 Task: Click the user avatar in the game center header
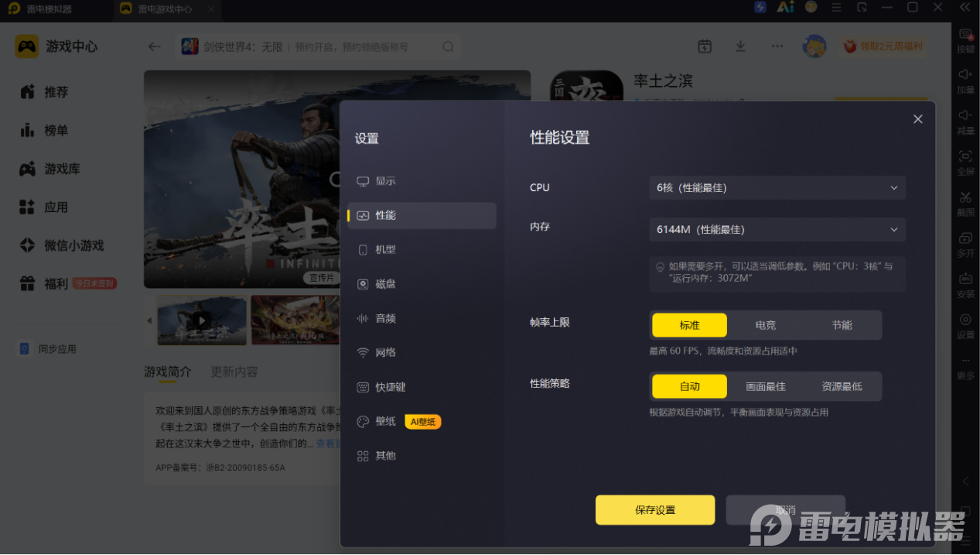(x=814, y=46)
